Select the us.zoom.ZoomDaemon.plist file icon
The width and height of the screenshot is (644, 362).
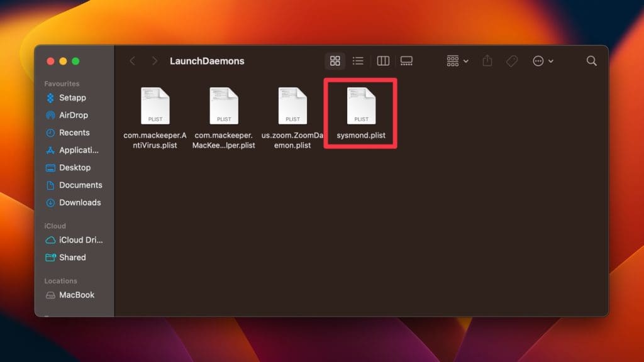coord(292,106)
